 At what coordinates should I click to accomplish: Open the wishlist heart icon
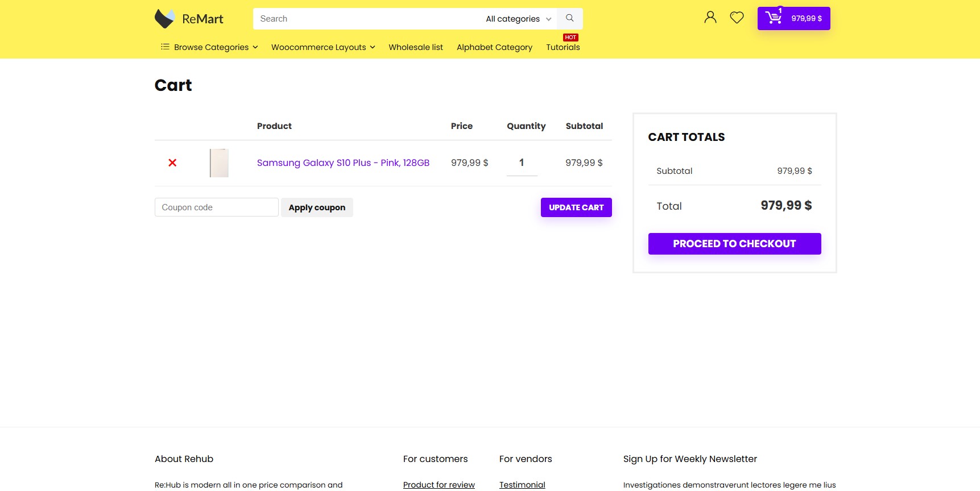click(x=737, y=18)
